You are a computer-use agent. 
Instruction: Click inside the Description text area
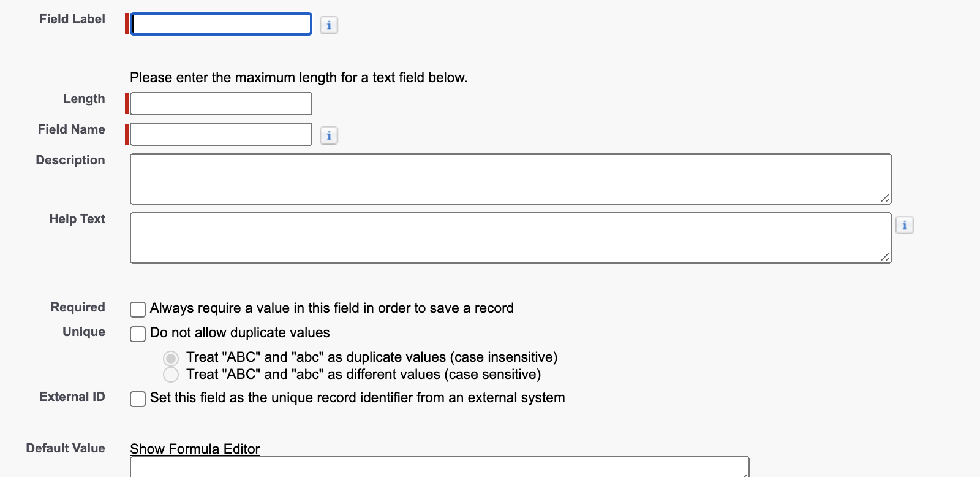pos(510,179)
